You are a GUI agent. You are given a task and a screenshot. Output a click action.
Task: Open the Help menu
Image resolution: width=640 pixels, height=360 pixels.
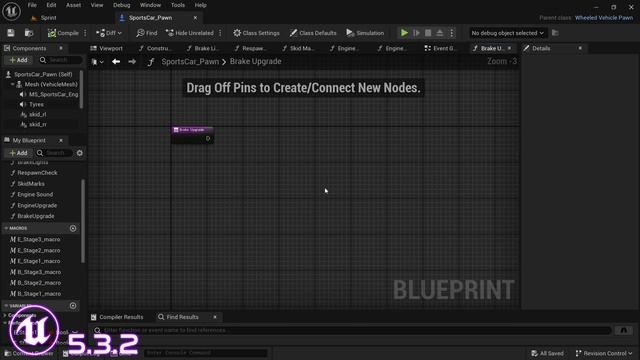click(x=200, y=5)
